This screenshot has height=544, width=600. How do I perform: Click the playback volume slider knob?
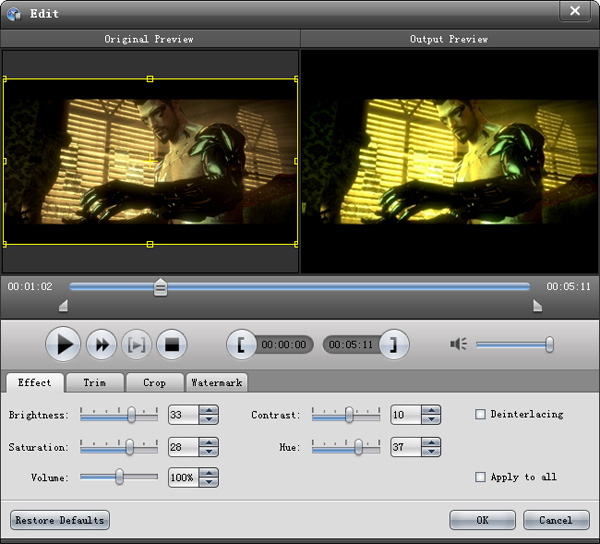pyautogui.click(x=549, y=344)
